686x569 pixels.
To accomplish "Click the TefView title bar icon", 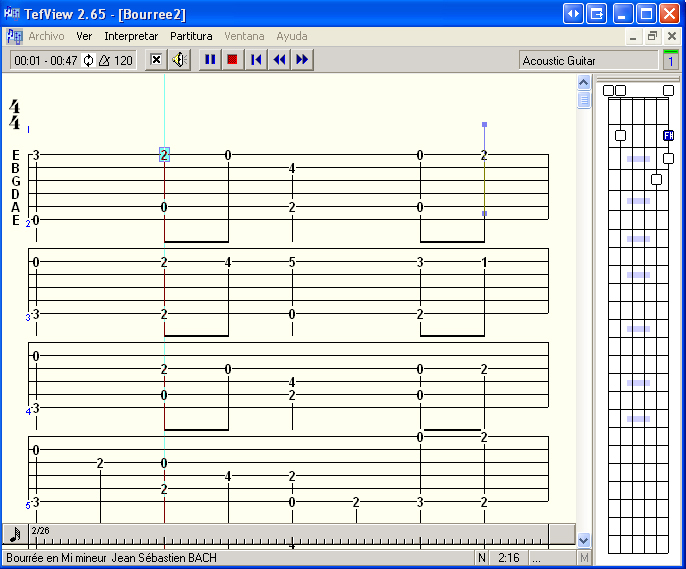I will click(12, 14).
